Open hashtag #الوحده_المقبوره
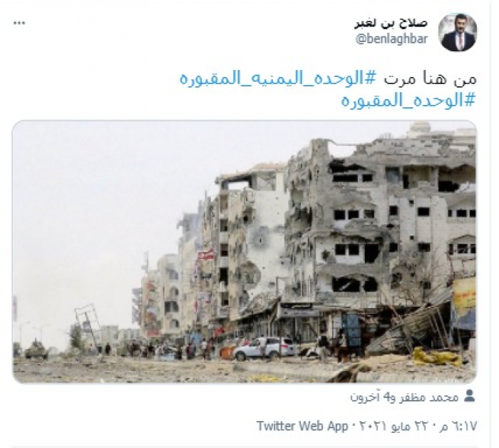The width and height of the screenshot is (499, 448). point(408,101)
